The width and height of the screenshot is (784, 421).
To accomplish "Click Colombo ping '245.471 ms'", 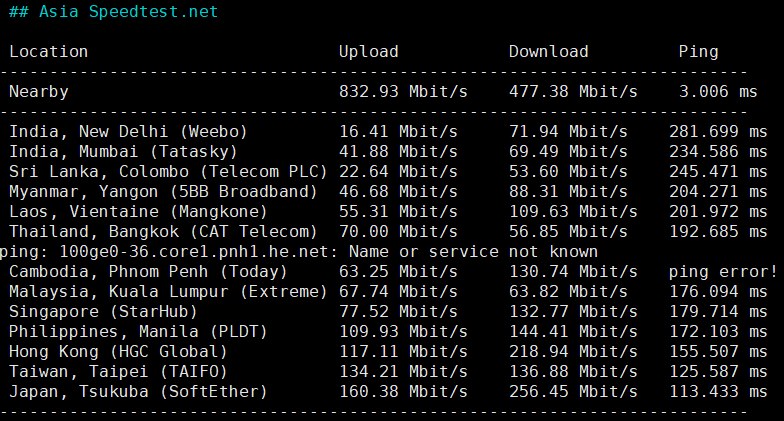I will click(718, 172).
